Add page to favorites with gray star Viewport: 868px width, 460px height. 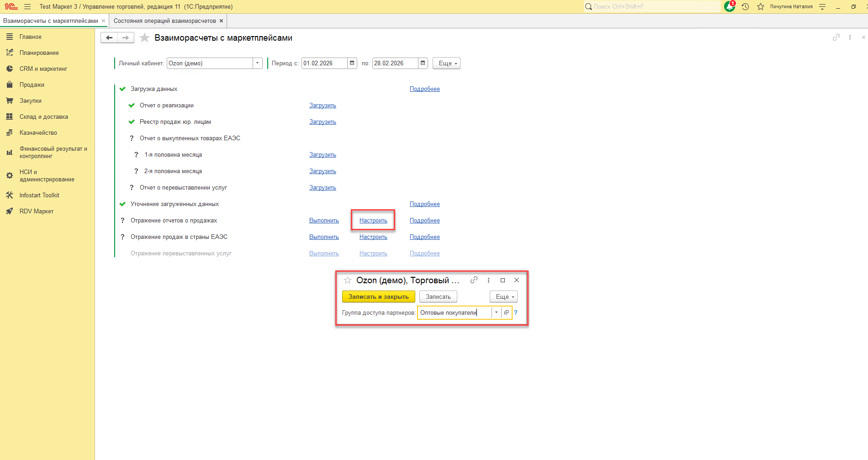pyautogui.click(x=144, y=38)
